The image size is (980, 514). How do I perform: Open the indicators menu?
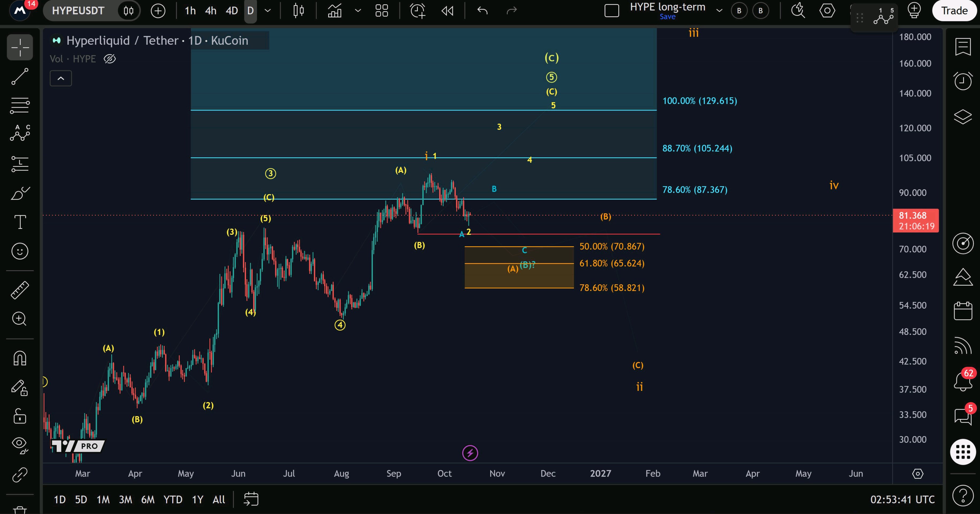pyautogui.click(x=335, y=11)
